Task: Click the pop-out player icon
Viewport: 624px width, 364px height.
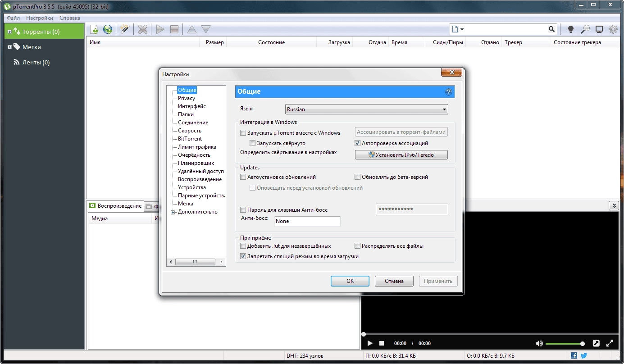Action: coord(596,343)
